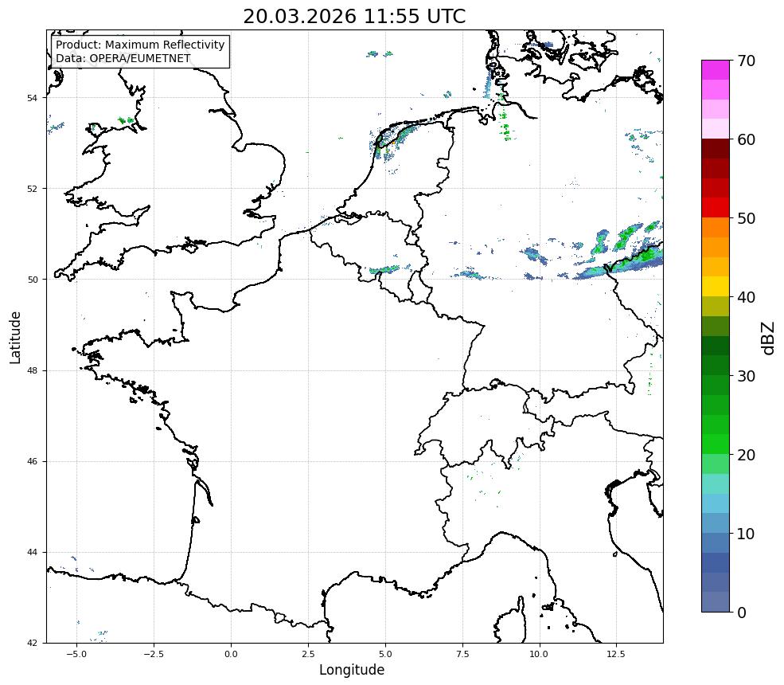Image resolution: width=784 pixels, height=685 pixels.
Task: Click colorbar tick value 40
Action: (746, 297)
